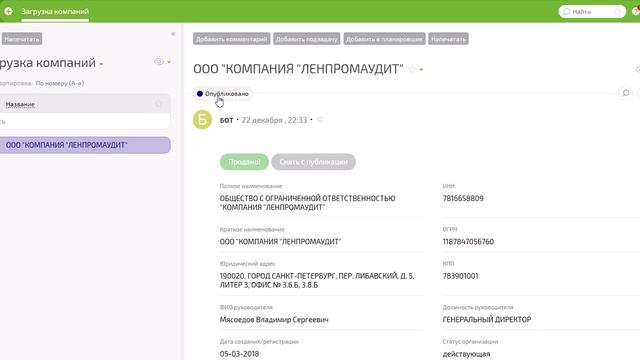Click the star icon inside the search field
The height and width of the screenshot is (360, 640).
617,12
